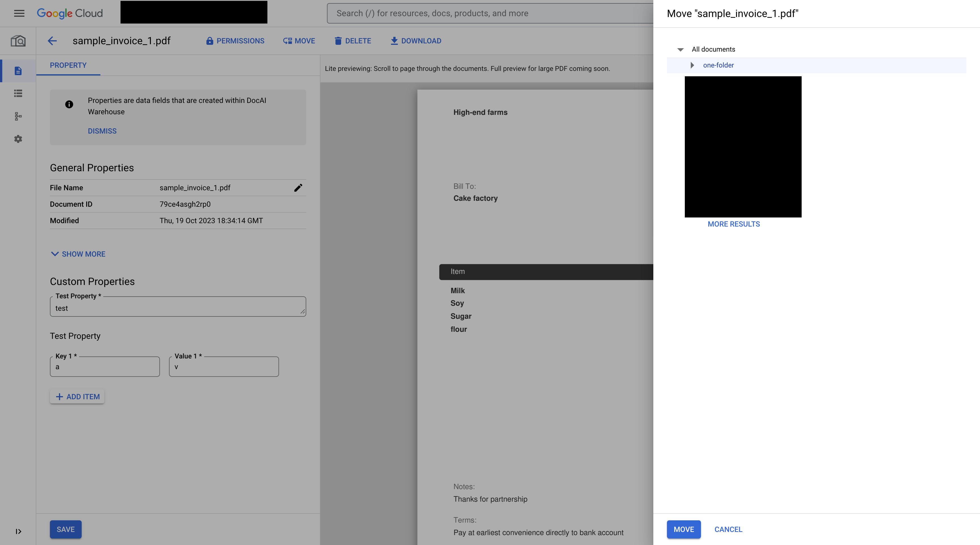Collapse the All documents tree node
This screenshot has height=545, width=980.
point(681,49)
